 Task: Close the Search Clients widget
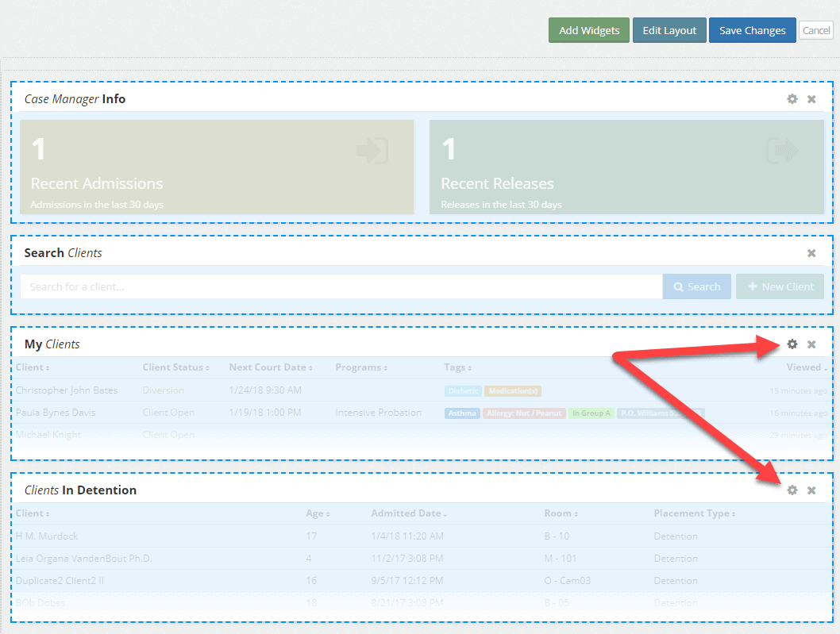tap(811, 253)
